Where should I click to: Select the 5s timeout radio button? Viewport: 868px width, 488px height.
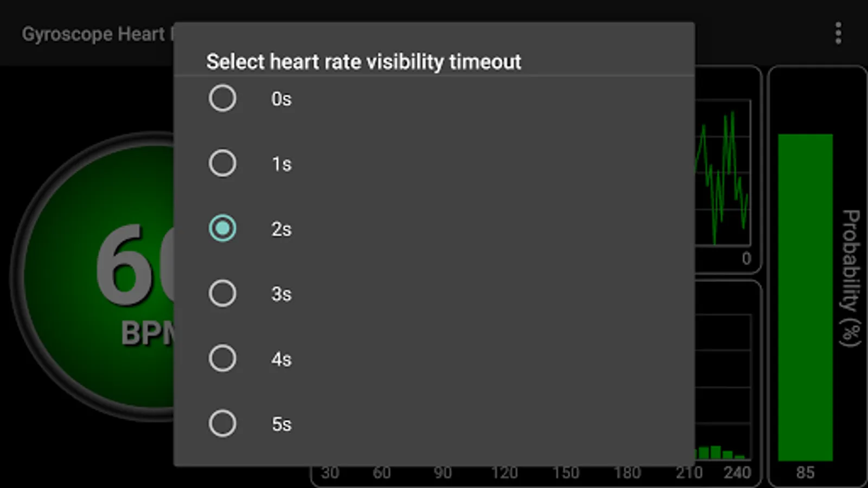coord(222,423)
